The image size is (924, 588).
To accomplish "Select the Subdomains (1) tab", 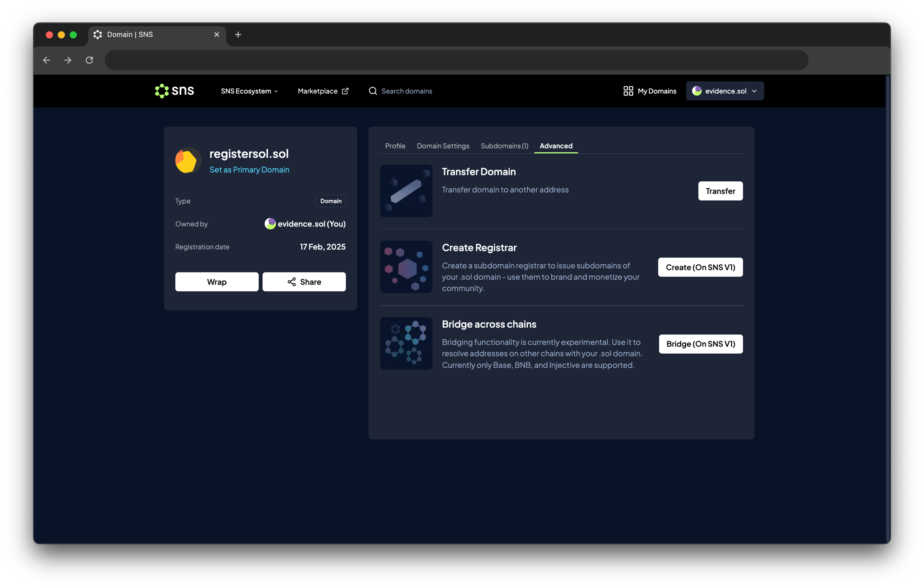I will coord(504,146).
